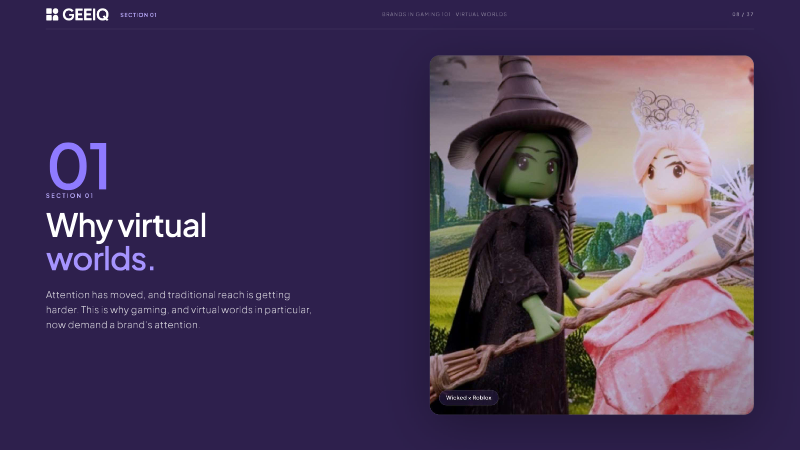
Task: Click the green witch character's face
Action: [533, 167]
